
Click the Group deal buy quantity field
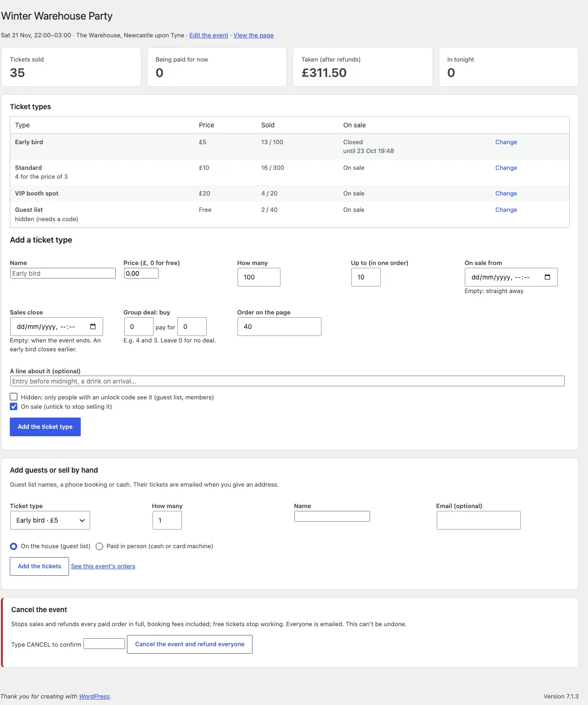[139, 327]
